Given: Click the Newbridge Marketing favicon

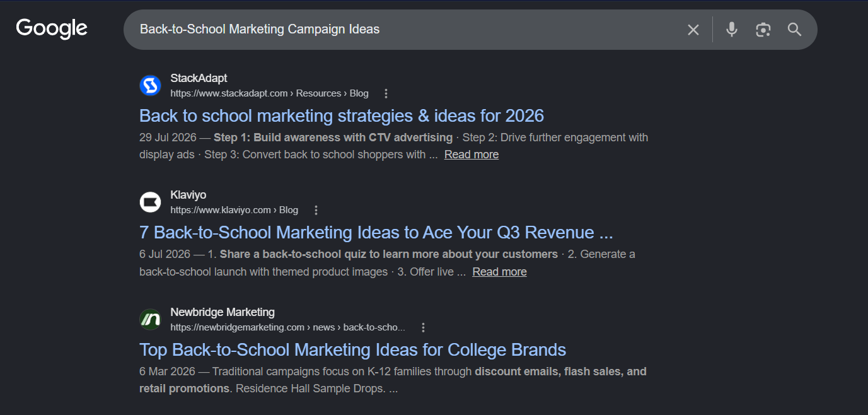Looking at the screenshot, I should click(x=150, y=319).
